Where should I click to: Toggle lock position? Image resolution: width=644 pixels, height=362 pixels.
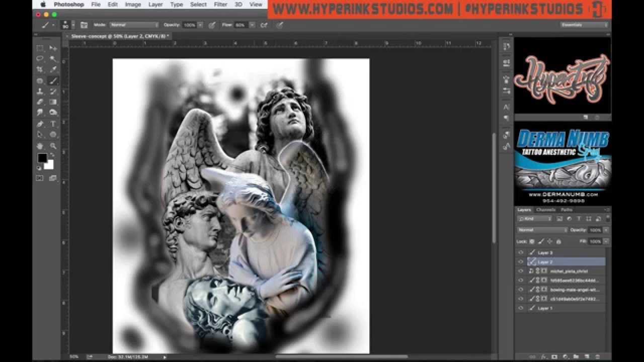coord(549,241)
